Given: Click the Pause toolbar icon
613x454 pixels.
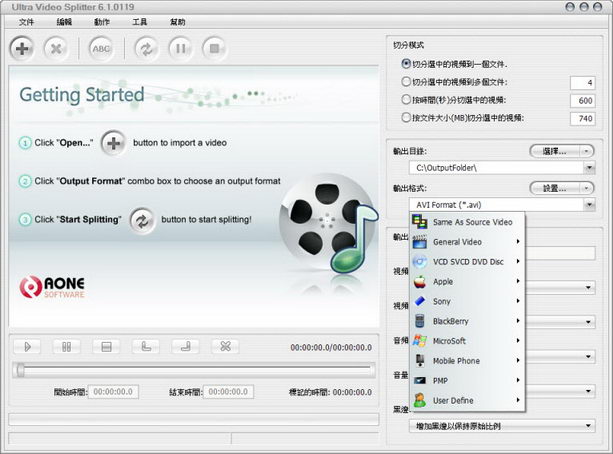Looking at the screenshot, I should (x=179, y=47).
